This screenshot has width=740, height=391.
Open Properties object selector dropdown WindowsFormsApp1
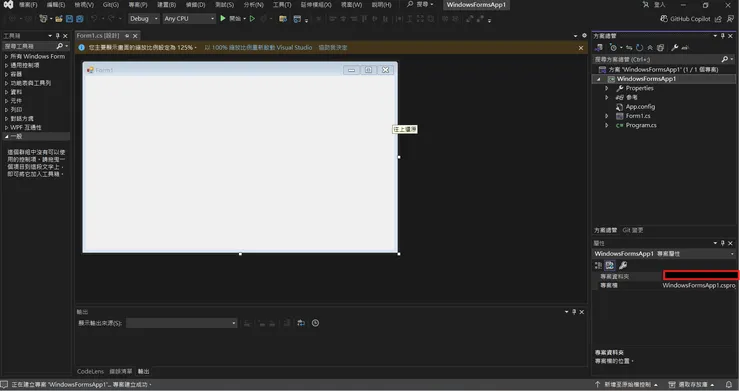point(664,254)
